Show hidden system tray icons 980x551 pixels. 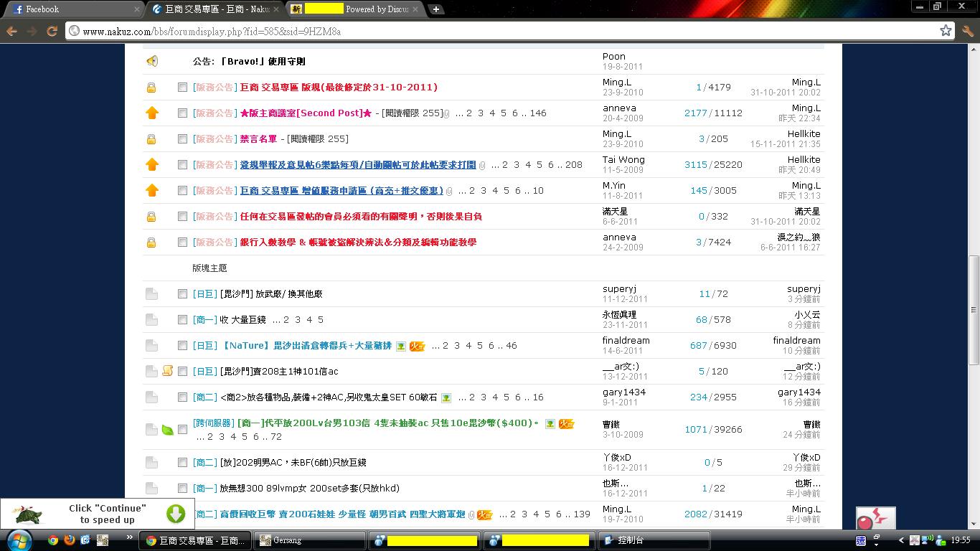pyautogui.click(x=902, y=540)
